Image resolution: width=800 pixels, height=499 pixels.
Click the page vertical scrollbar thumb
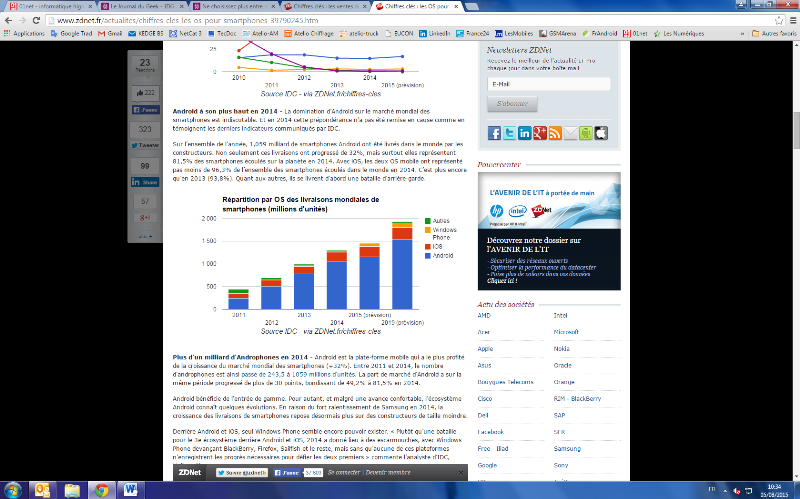[x=796, y=130]
